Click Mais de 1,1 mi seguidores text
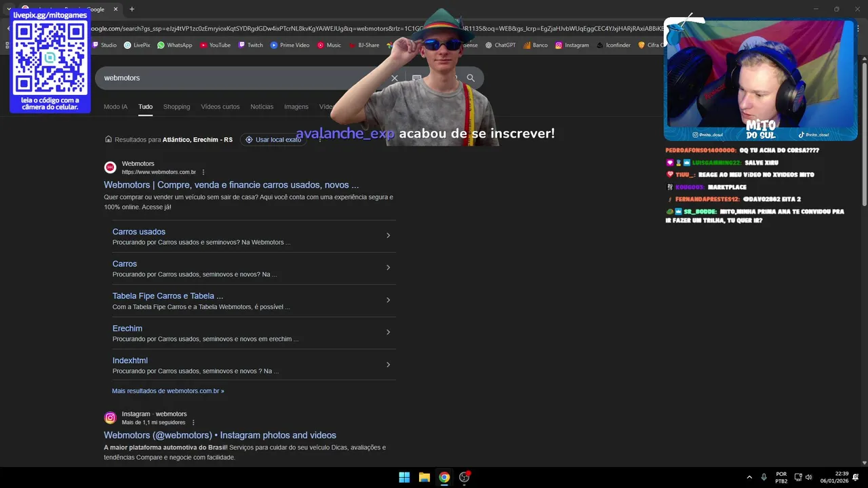 pos(153,422)
